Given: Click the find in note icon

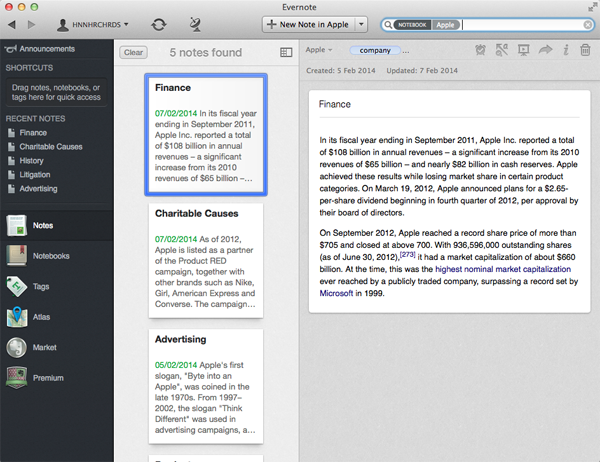Looking at the screenshot, I should pos(502,50).
